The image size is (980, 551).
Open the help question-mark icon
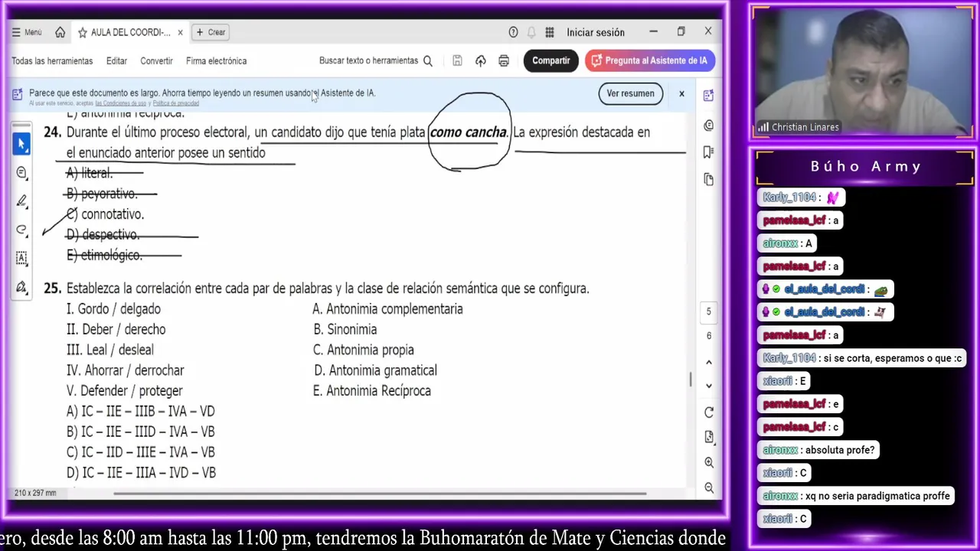click(513, 32)
